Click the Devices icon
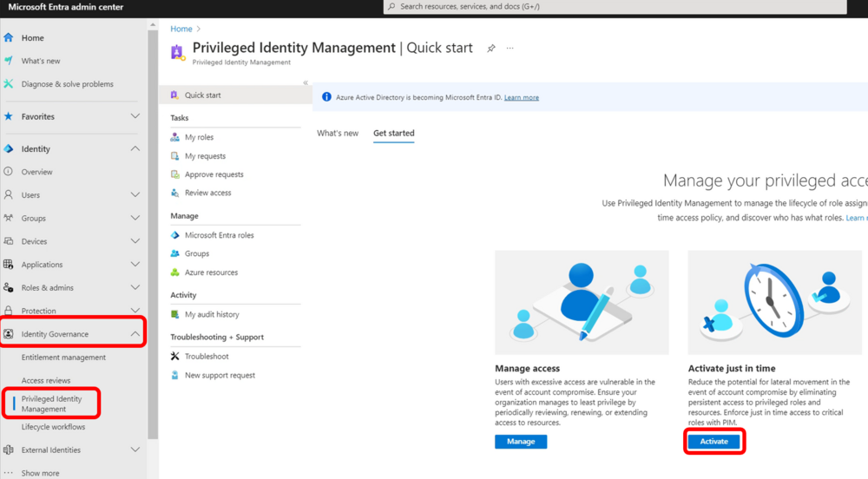 pos(9,241)
